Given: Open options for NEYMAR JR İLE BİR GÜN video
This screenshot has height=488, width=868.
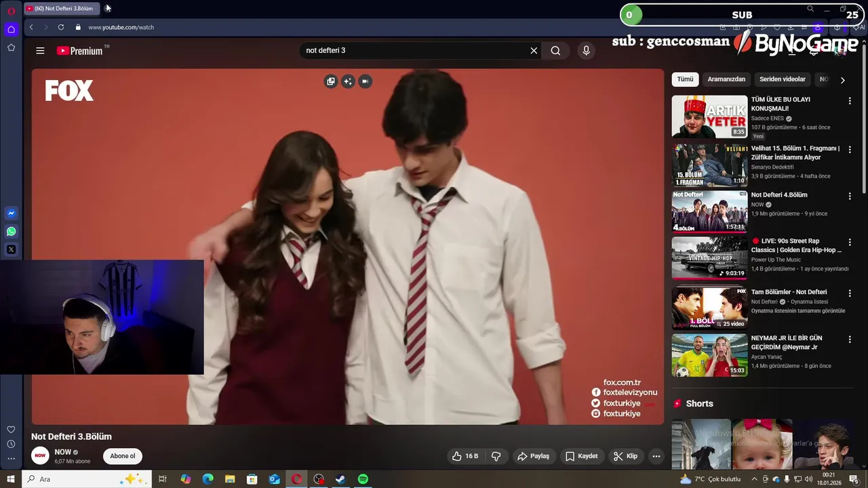Looking at the screenshot, I should pyautogui.click(x=850, y=340).
